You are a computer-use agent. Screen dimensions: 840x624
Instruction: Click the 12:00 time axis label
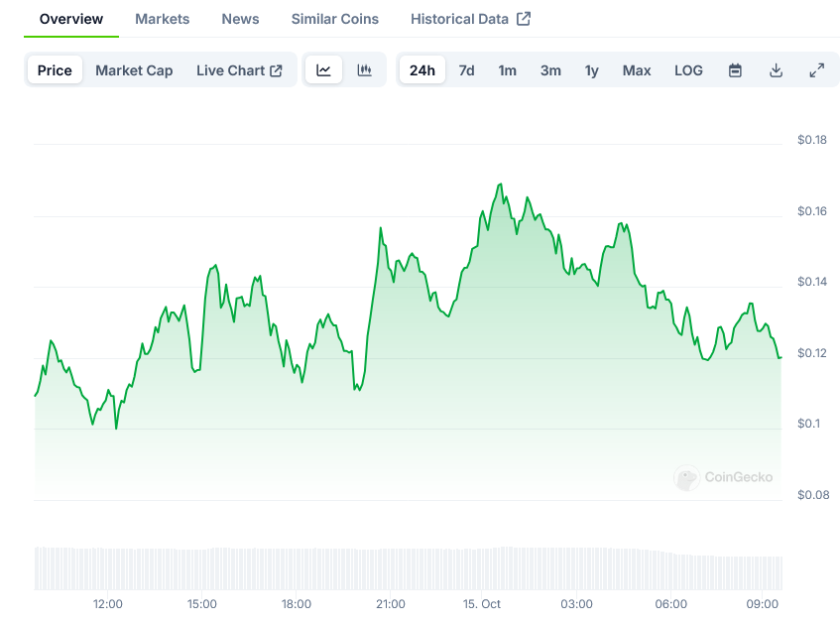pyautogui.click(x=108, y=604)
